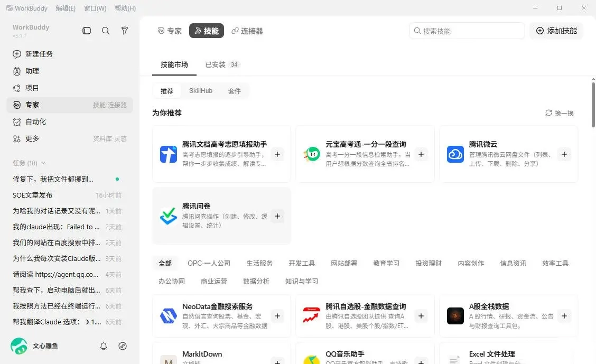Switch to the 专家 top tab
The image size is (596, 364).
pos(170,31)
